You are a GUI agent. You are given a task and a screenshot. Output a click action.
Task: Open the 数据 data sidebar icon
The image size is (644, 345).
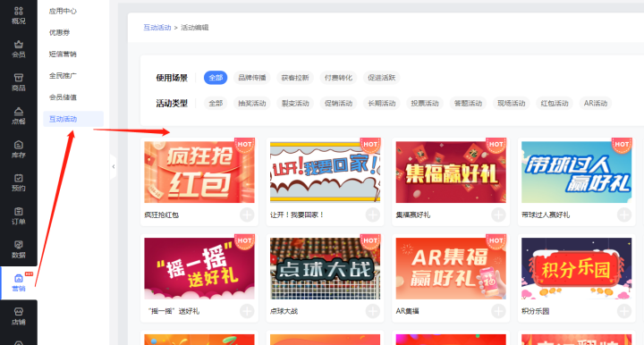[19, 249]
